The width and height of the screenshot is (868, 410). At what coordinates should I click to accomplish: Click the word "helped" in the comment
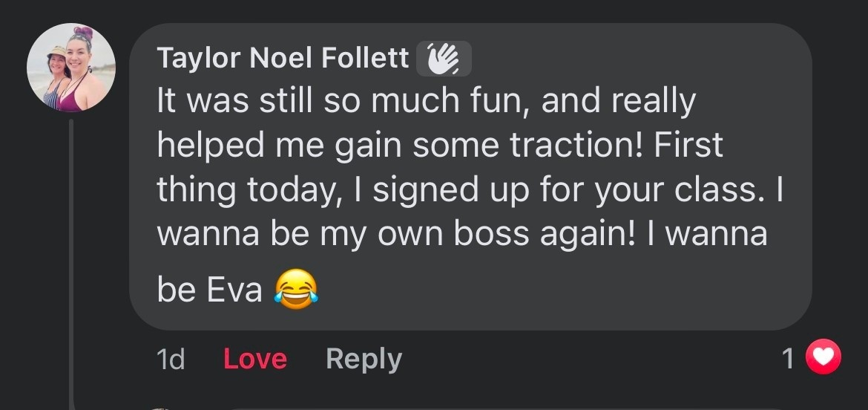tap(202, 146)
